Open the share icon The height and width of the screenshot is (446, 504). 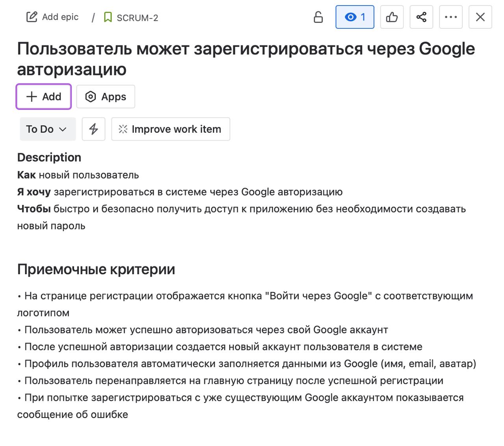point(421,17)
